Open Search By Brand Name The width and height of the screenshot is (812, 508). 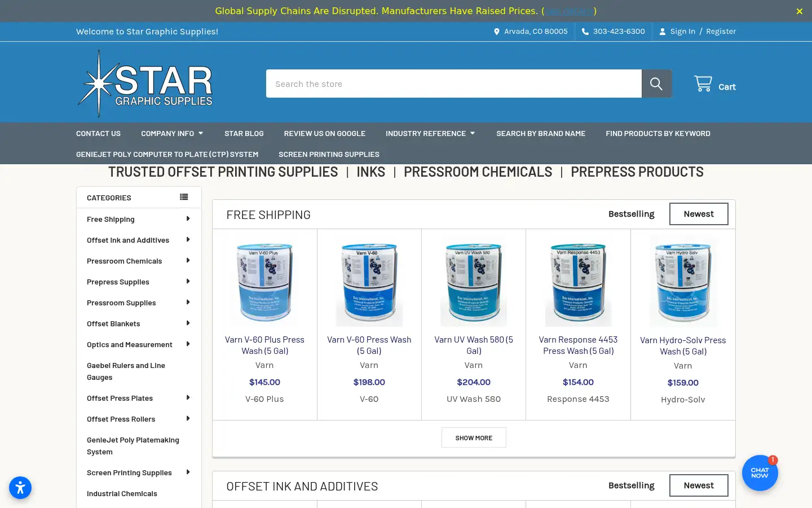[x=541, y=133]
